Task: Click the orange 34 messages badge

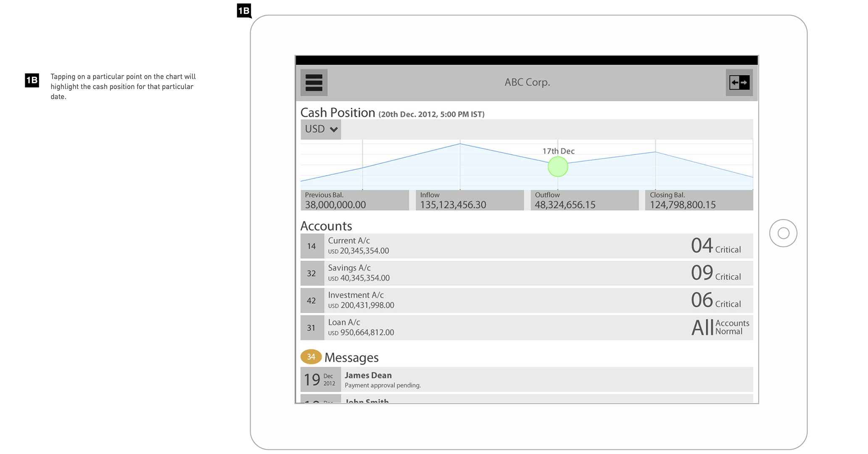Action: 311,356
